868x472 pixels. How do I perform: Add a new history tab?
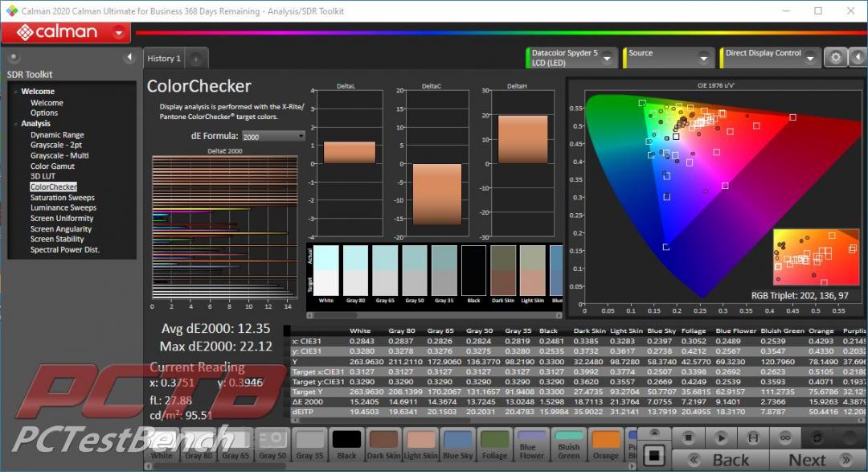[x=196, y=59]
